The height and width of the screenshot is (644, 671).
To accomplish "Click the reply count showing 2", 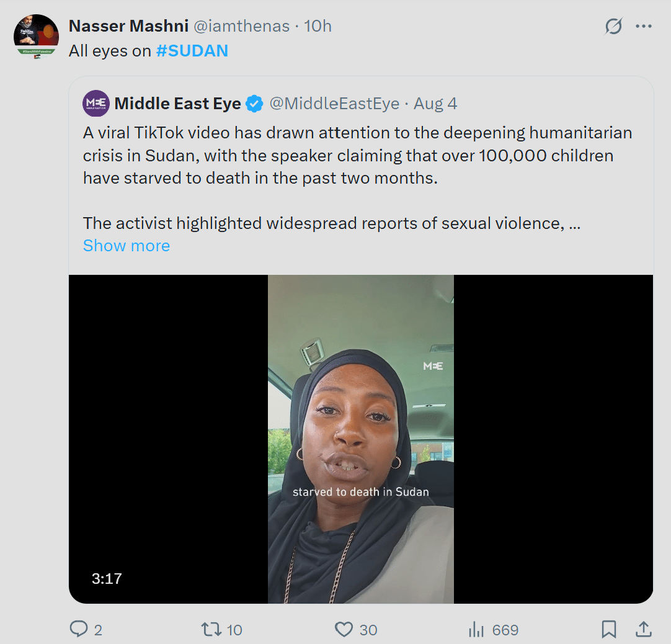I will point(97,629).
